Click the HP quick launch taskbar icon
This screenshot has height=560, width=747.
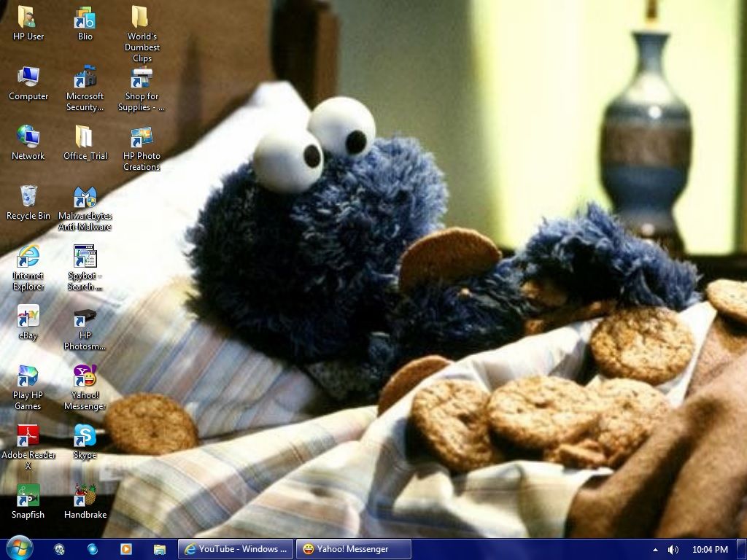(x=60, y=550)
